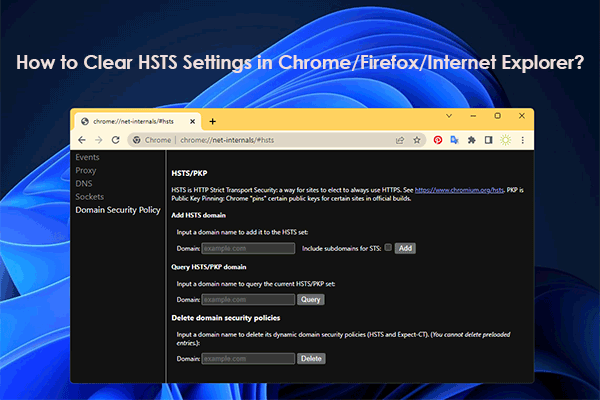Click the 'Delete domain security policies' heading
This screenshot has height=400, width=600.
[226, 318]
